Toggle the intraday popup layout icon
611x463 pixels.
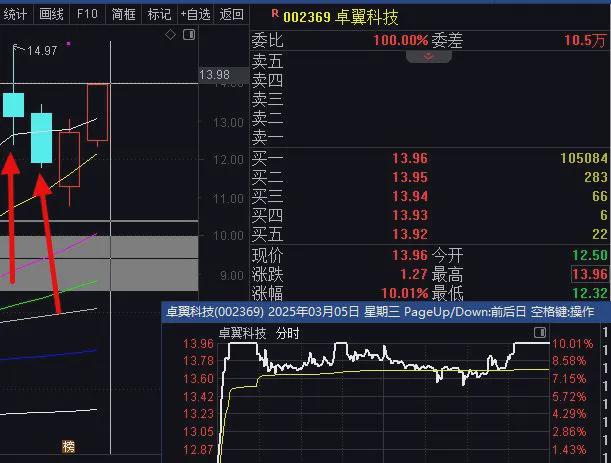point(540,332)
